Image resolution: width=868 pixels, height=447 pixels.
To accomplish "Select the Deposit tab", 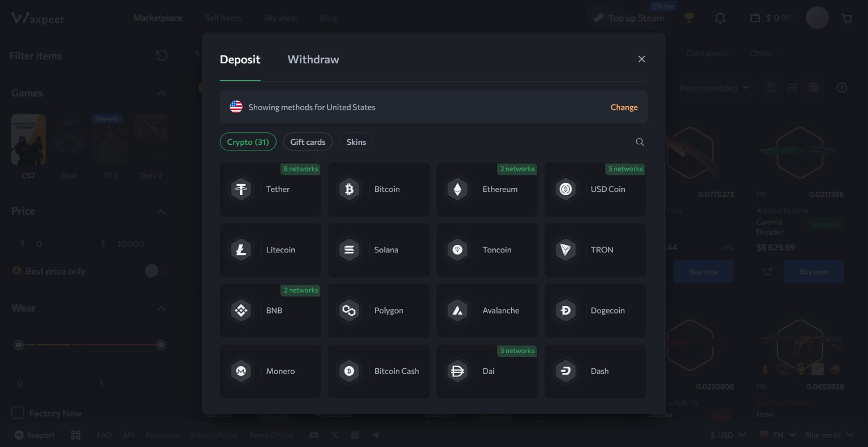I will 240,59.
